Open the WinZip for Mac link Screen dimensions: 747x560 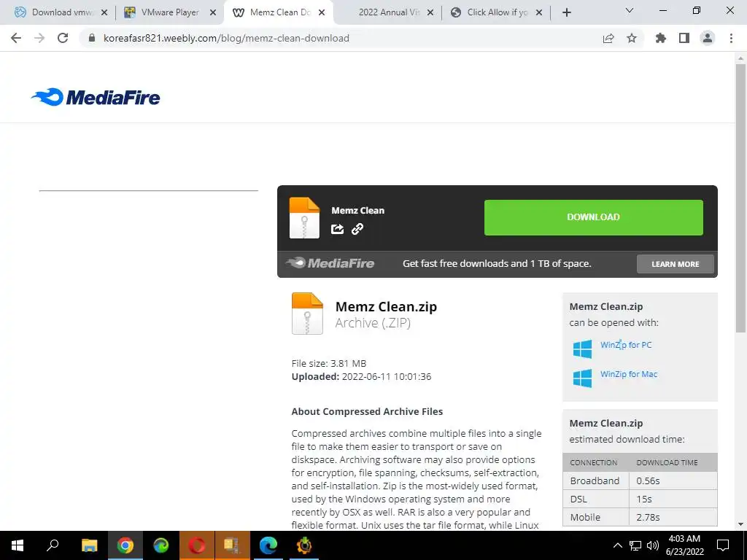(629, 374)
